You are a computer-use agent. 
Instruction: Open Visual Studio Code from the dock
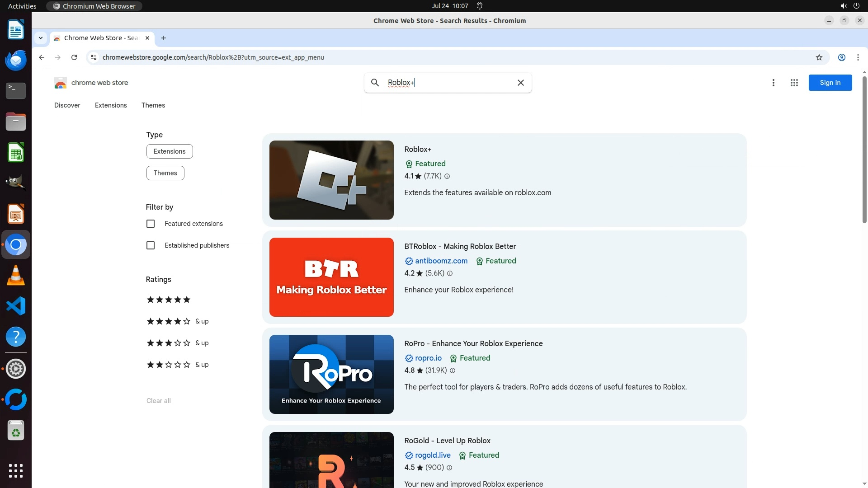(x=16, y=306)
